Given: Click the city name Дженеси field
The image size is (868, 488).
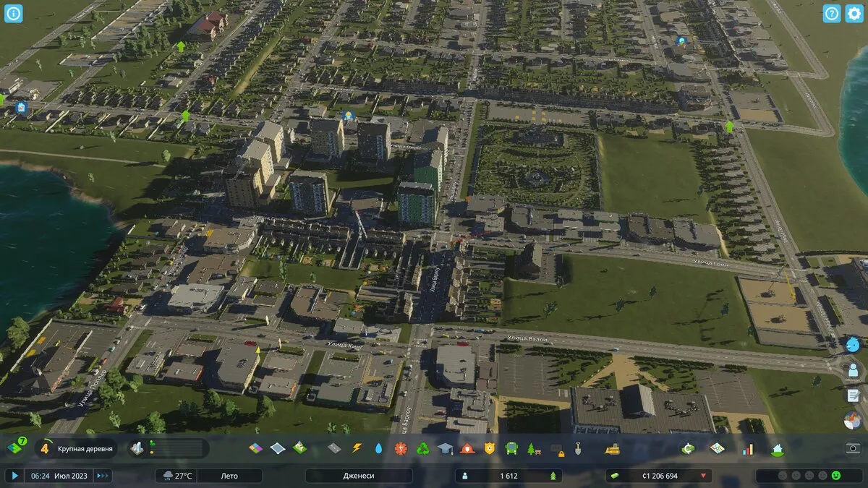Looking at the screenshot, I should click(x=359, y=476).
